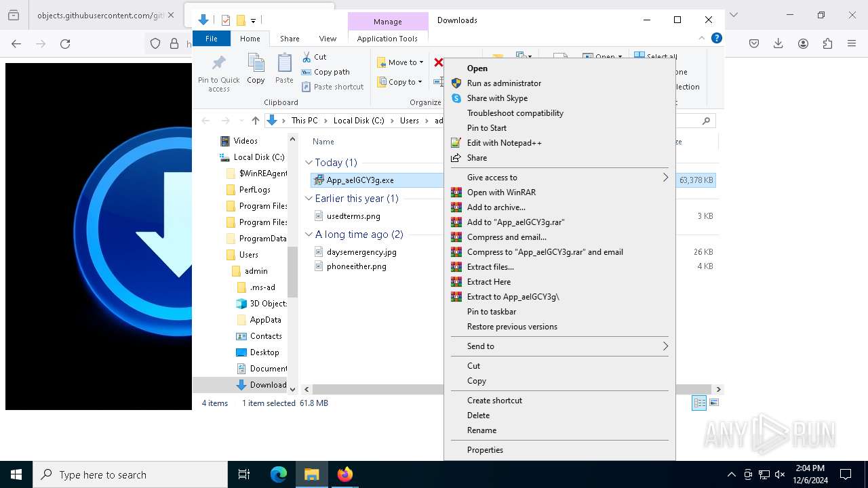Image resolution: width=868 pixels, height=488 pixels.
Task: Open Firefox Downloads panel icon
Action: (778, 43)
